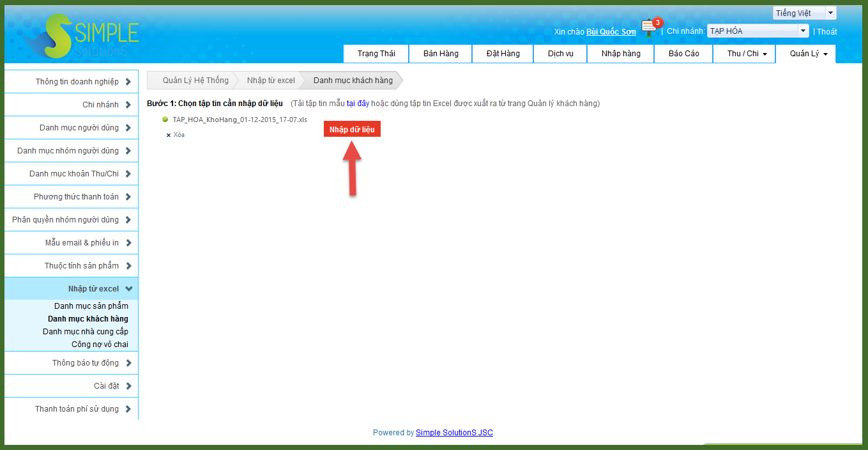Go to the Báo Cáo tab

click(683, 54)
